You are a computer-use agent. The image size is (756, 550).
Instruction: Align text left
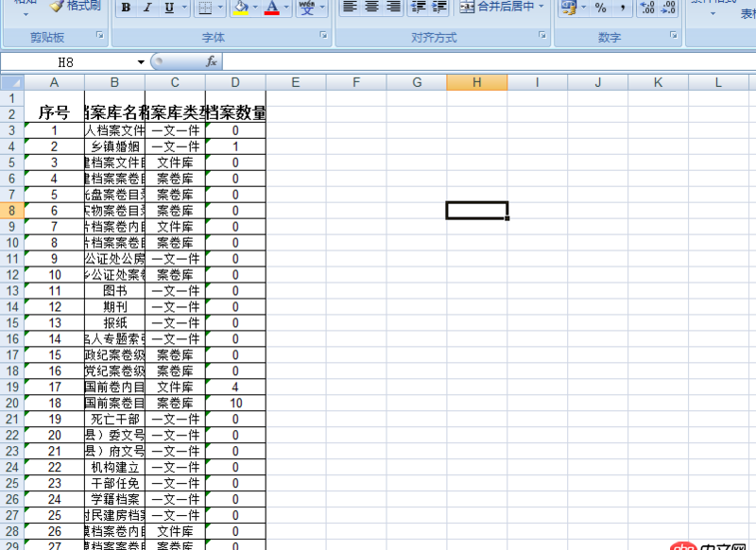coord(350,7)
